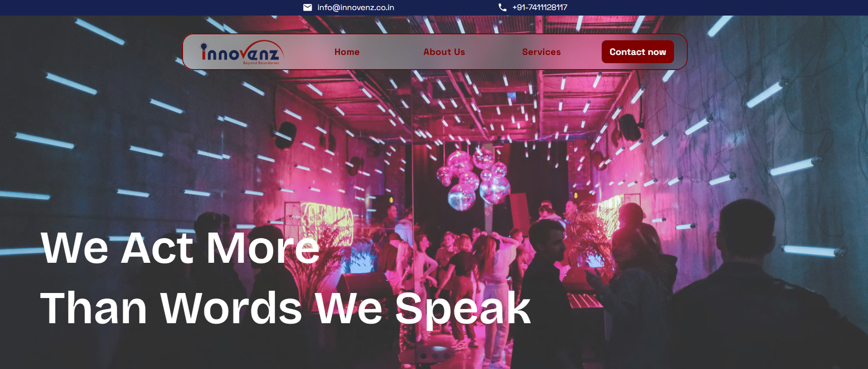
Task: Open the Innovenz logo homepage link
Action: click(x=241, y=53)
